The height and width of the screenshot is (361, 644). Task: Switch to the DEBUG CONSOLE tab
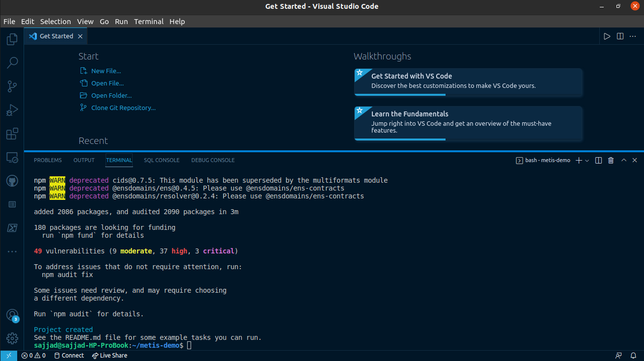tap(213, 160)
